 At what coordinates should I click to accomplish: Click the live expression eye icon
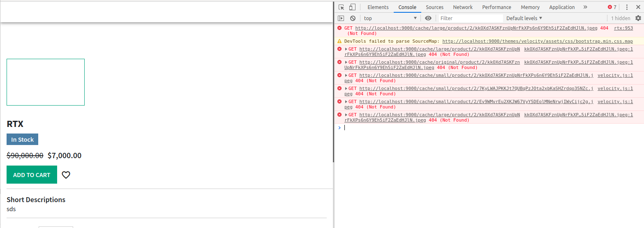[428, 18]
